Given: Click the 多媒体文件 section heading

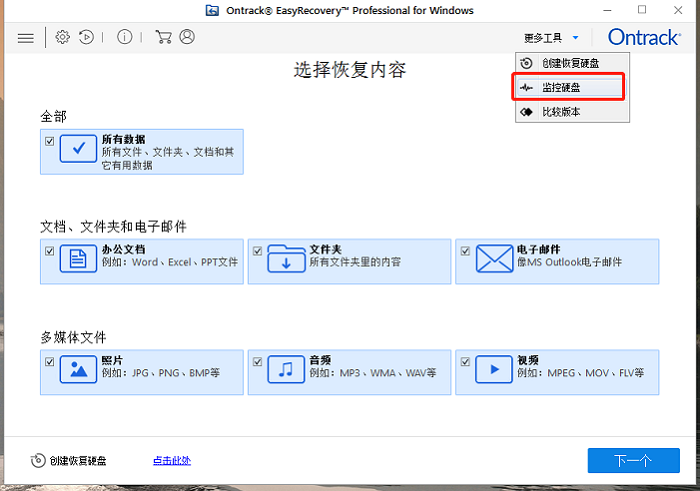Looking at the screenshot, I should pos(73,337).
